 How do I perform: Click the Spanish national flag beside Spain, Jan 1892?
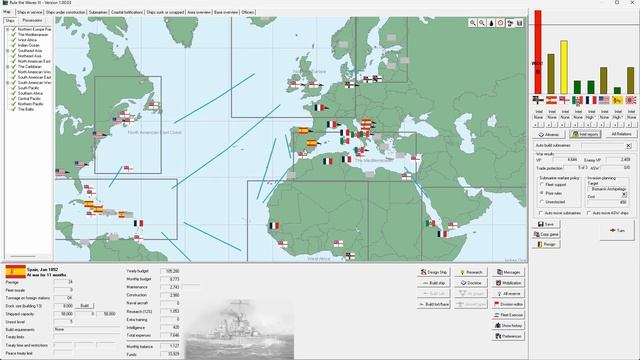15,272
